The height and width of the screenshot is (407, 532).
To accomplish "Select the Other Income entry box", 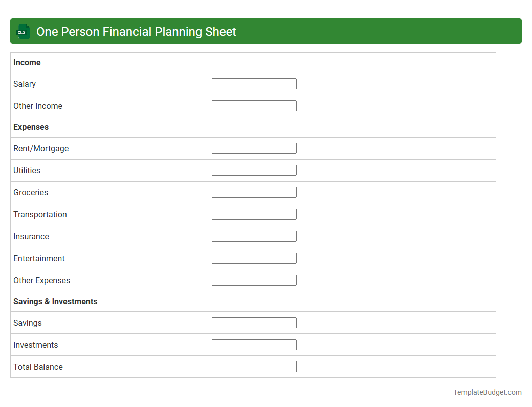I will [x=254, y=105].
